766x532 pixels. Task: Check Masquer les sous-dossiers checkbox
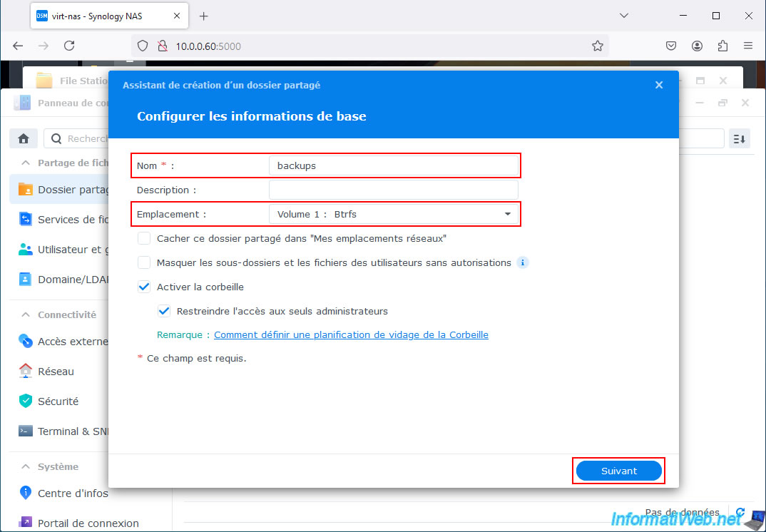144,263
